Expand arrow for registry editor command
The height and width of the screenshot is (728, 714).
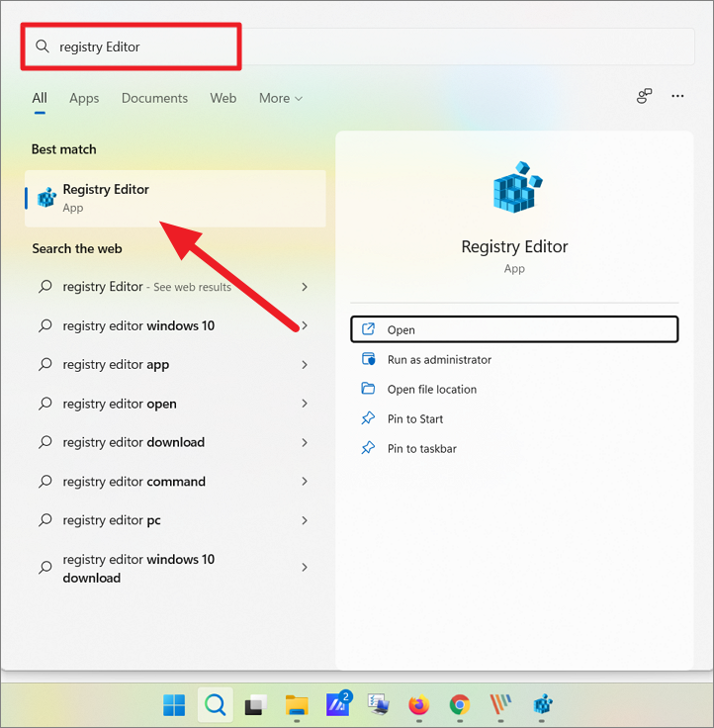click(305, 482)
